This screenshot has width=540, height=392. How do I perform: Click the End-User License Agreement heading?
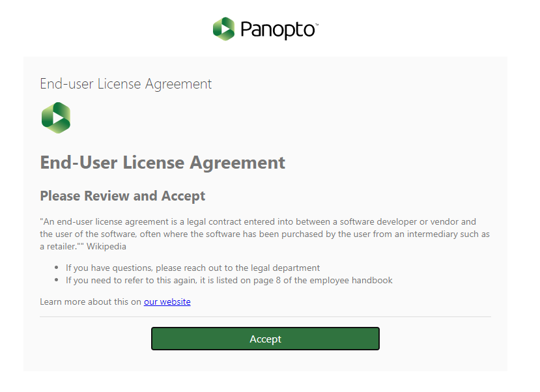162,162
